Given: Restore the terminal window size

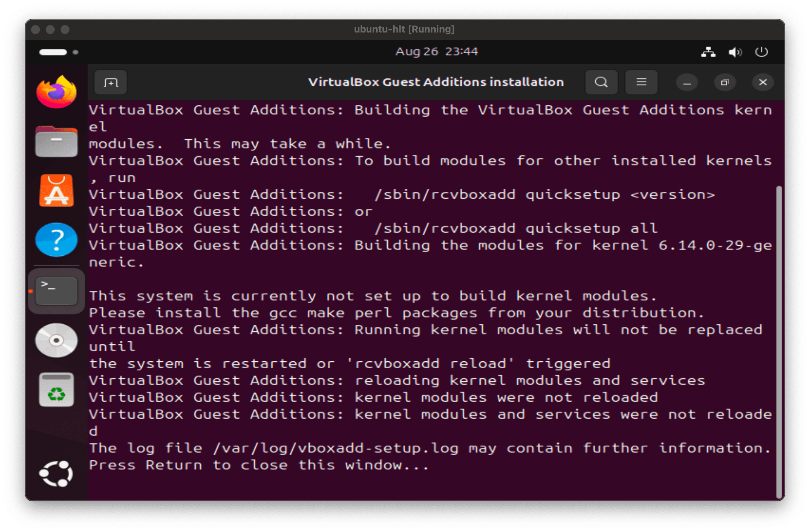Looking at the screenshot, I should (x=725, y=82).
